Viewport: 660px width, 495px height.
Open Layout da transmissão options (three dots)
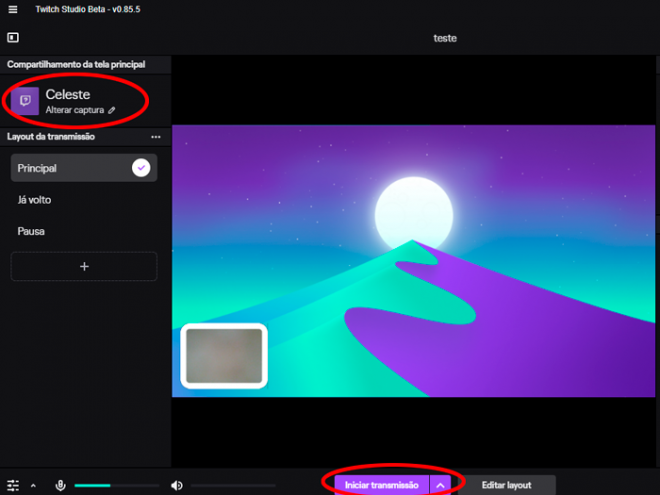(156, 137)
